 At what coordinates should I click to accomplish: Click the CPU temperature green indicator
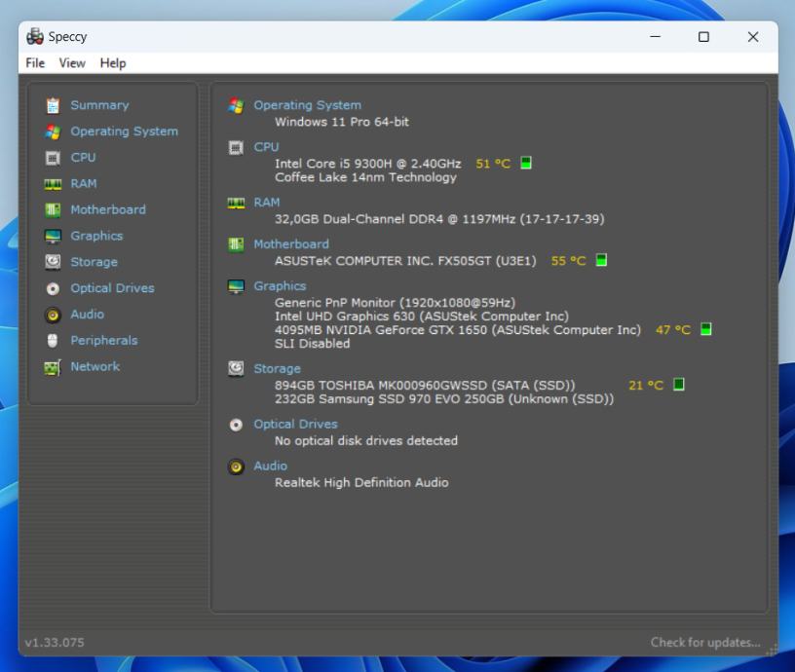click(x=526, y=164)
